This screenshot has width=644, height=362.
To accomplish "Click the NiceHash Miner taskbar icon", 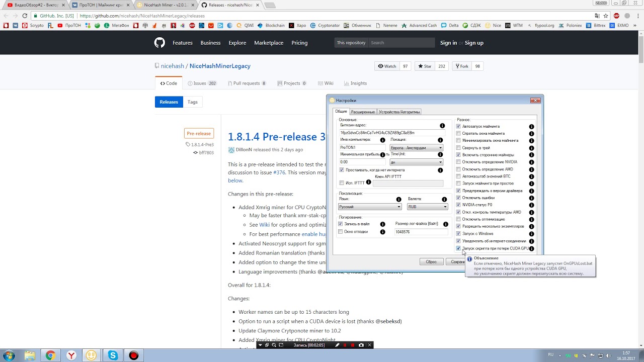I will (x=92, y=355).
